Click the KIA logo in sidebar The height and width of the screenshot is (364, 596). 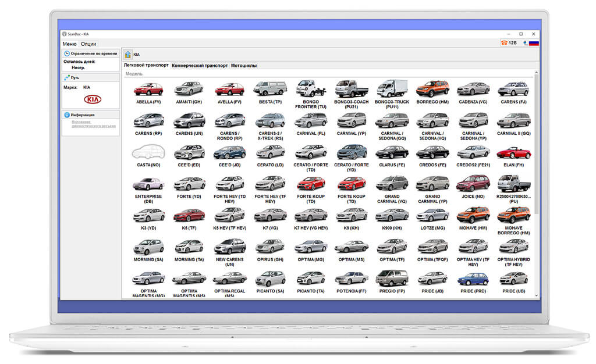click(93, 99)
